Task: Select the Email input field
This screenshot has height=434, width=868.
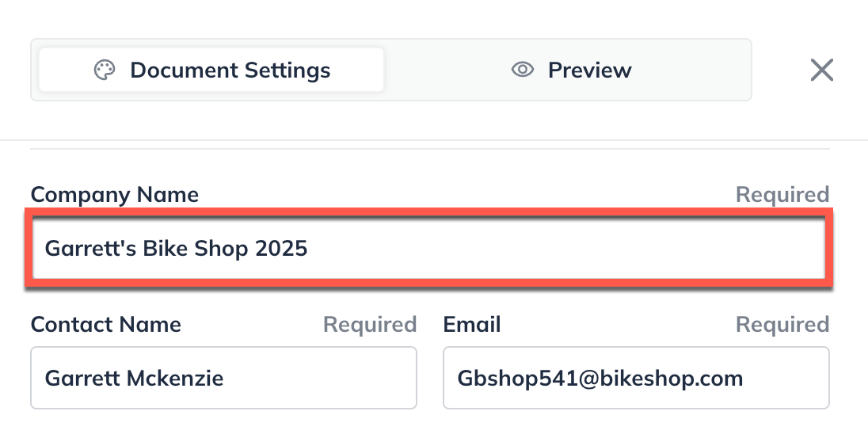Action: click(x=784, y=378)
